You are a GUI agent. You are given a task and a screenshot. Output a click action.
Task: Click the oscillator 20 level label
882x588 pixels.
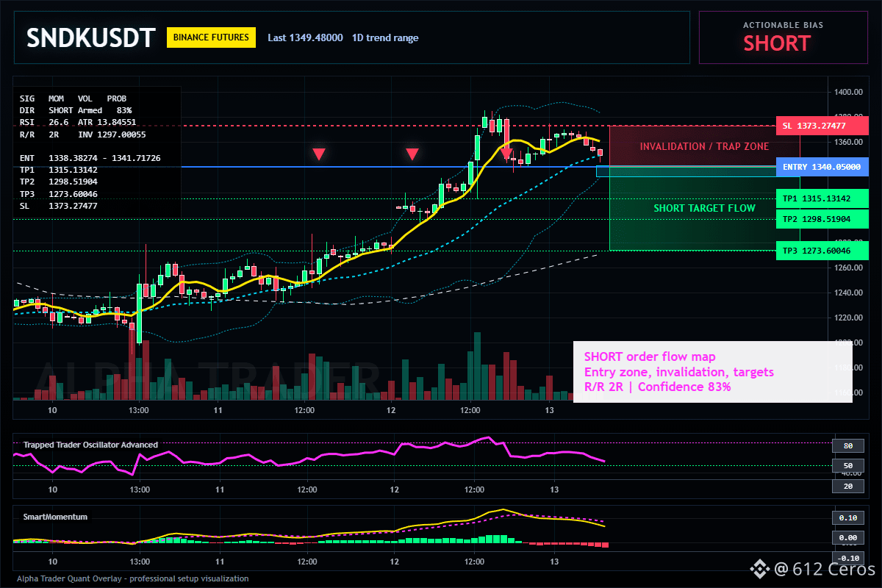click(847, 487)
